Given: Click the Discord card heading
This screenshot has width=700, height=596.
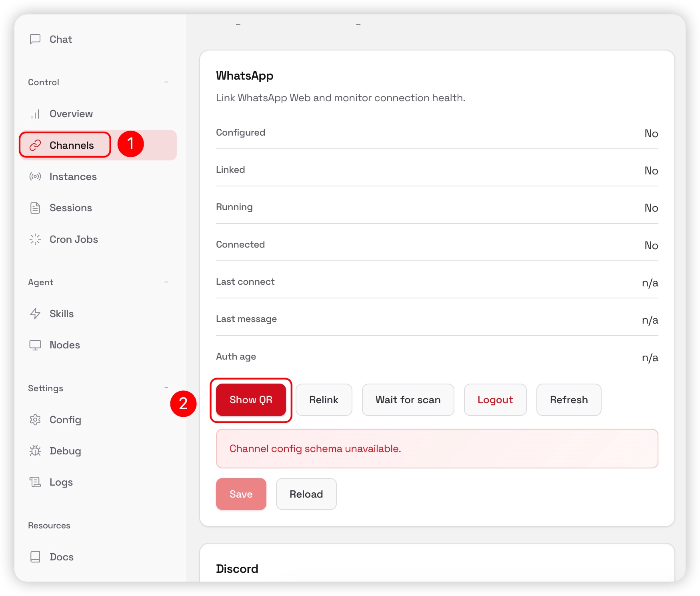Looking at the screenshot, I should click(x=237, y=569).
